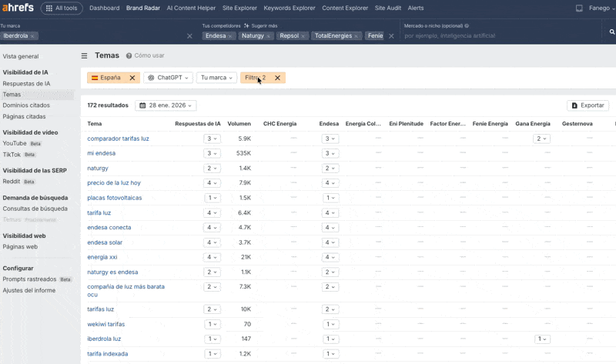Click the Ahrefs logo
Viewport: 616px width, 364px height.
click(17, 8)
